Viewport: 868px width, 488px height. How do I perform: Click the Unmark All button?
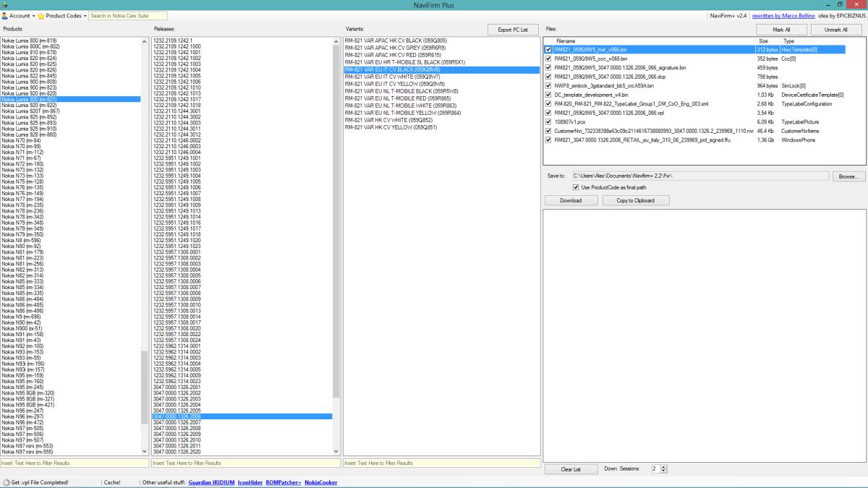tap(836, 30)
